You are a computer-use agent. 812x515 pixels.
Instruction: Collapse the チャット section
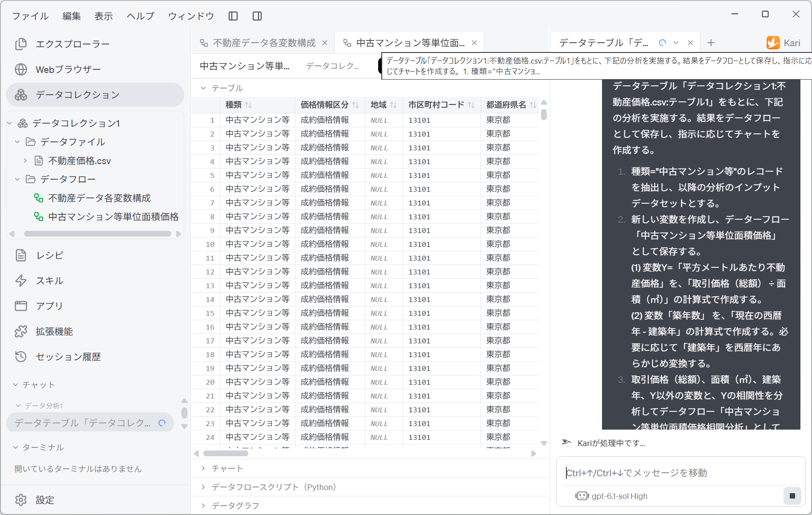click(x=16, y=385)
